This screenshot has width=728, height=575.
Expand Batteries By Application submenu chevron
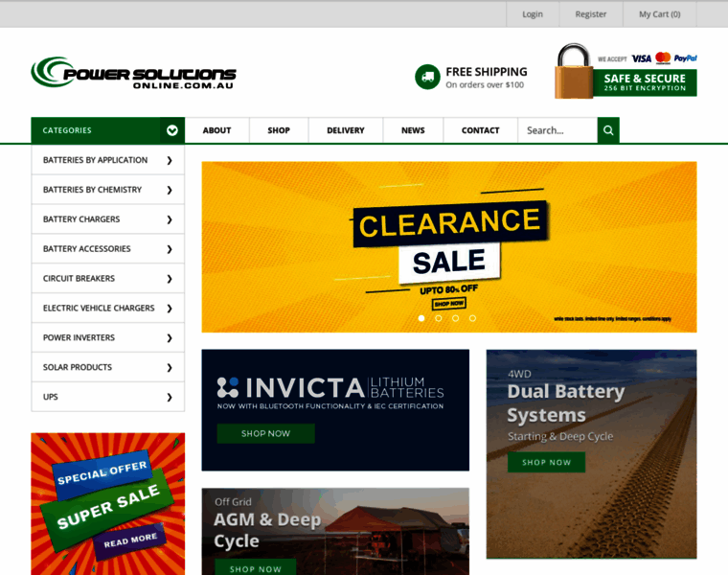point(170,160)
